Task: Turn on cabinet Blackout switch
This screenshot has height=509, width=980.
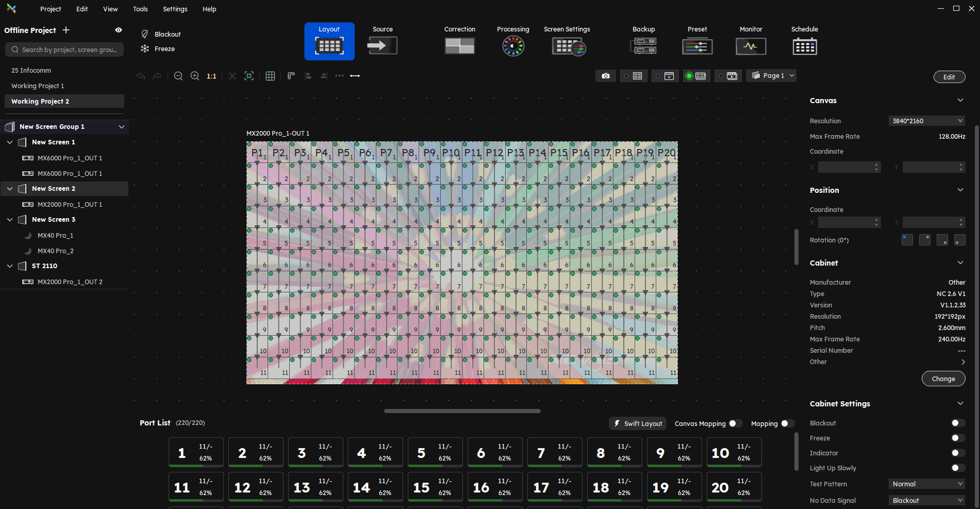Action: tap(957, 423)
